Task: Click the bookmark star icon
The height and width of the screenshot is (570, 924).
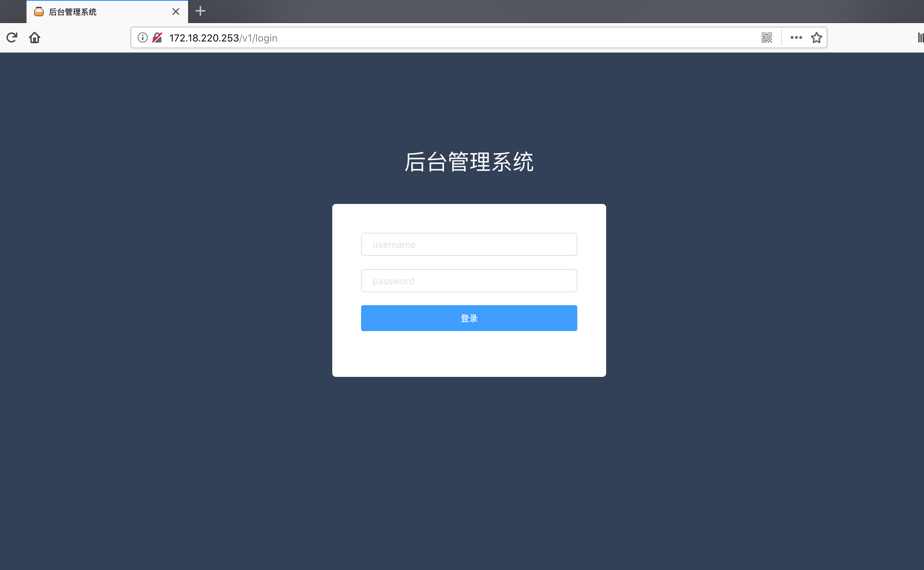Action: point(816,37)
